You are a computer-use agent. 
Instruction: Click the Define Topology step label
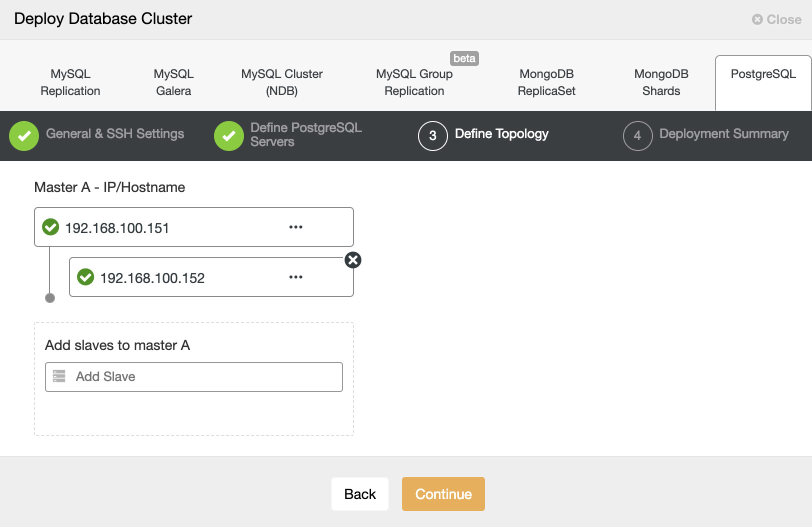(501, 134)
